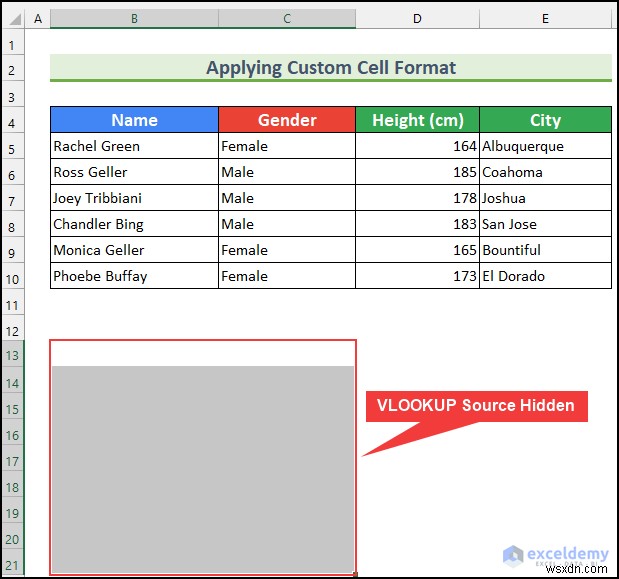
Task: Select the height value 185
Action: point(418,172)
